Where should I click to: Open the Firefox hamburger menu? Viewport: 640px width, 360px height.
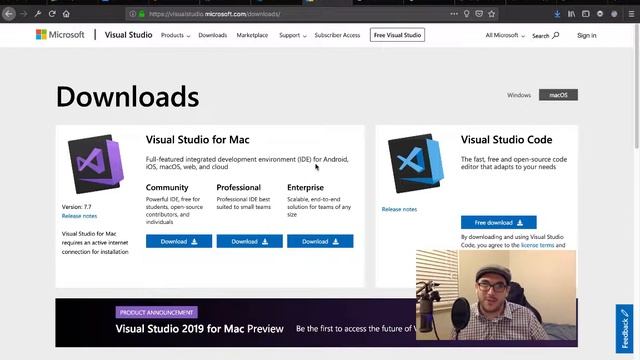click(631, 14)
